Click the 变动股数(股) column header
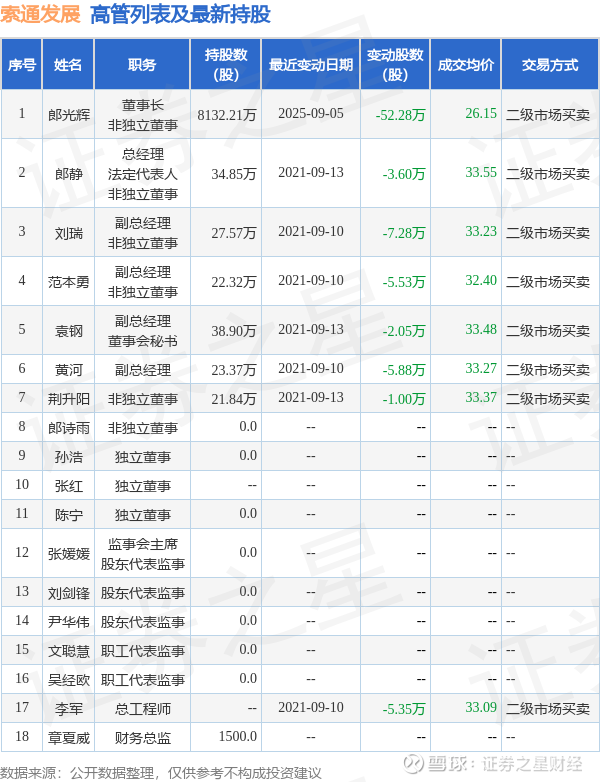Viewport: 600px width, 782px height. pyautogui.click(x=395, y=65)
